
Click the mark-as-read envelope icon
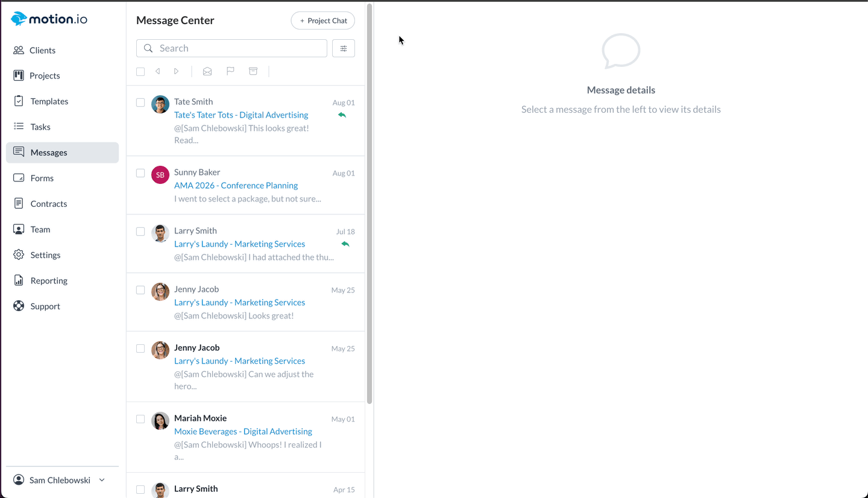[207, 71]
